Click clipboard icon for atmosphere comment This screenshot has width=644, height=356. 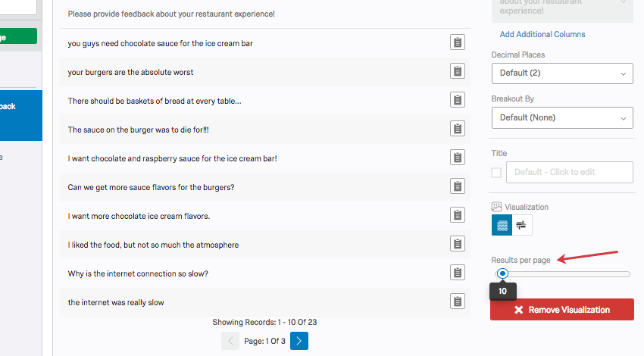tap(458, 244)
